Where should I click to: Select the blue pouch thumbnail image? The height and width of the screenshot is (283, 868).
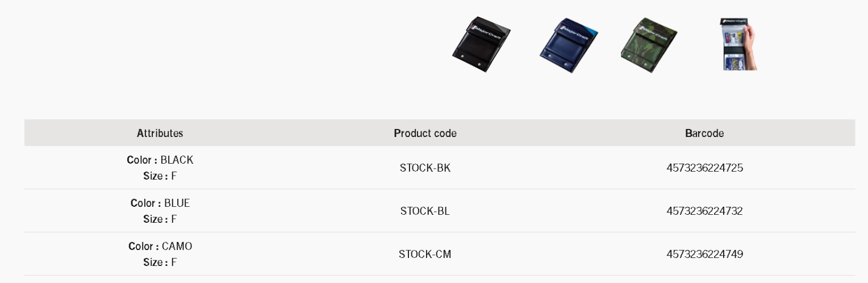pos(568,44)
